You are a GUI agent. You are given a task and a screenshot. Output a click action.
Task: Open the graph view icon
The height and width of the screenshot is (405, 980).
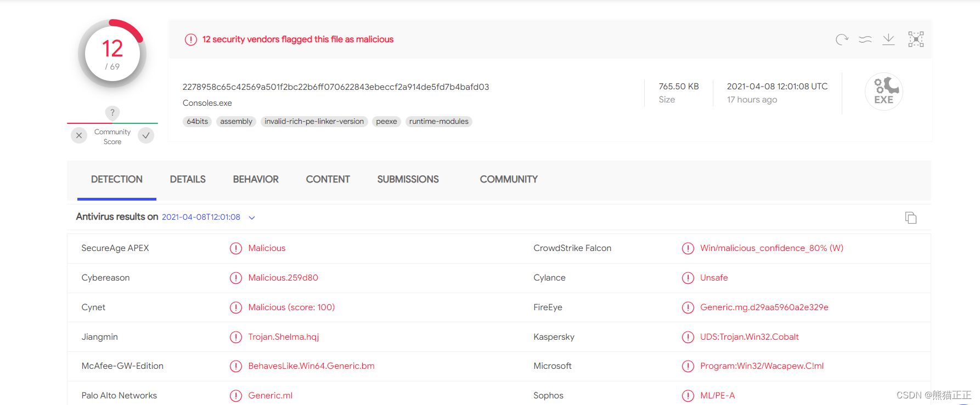click(916, 39)
